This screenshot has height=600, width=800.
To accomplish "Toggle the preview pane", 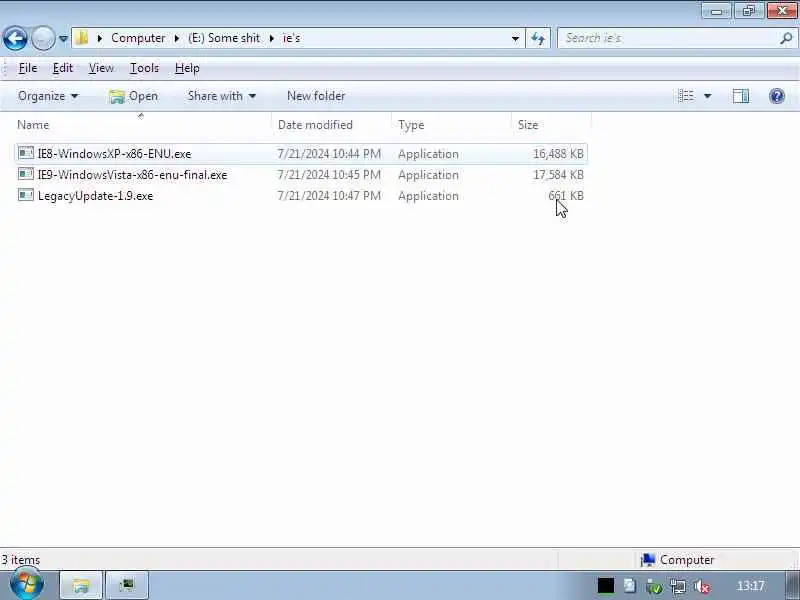I will coord(741,96).
